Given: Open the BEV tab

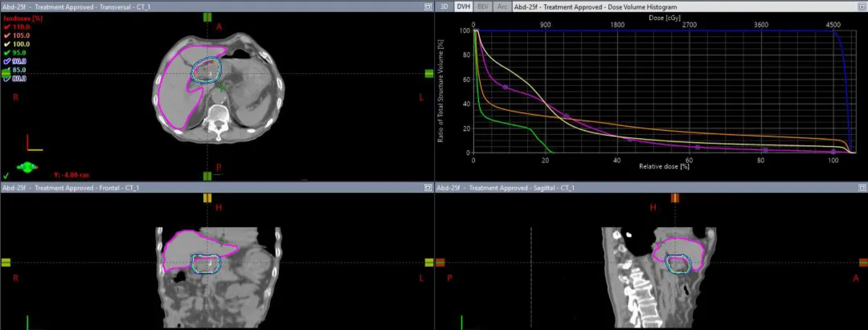Looking at the screenshot, I should (x=483, y=7).
